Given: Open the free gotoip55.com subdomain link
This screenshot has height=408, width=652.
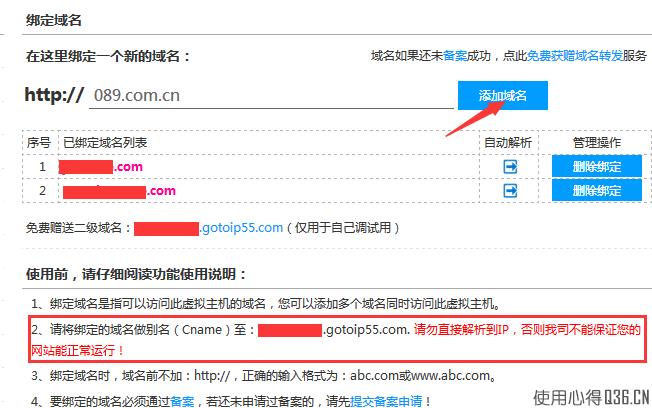Looking at the screenshot, I should [208, 228].
